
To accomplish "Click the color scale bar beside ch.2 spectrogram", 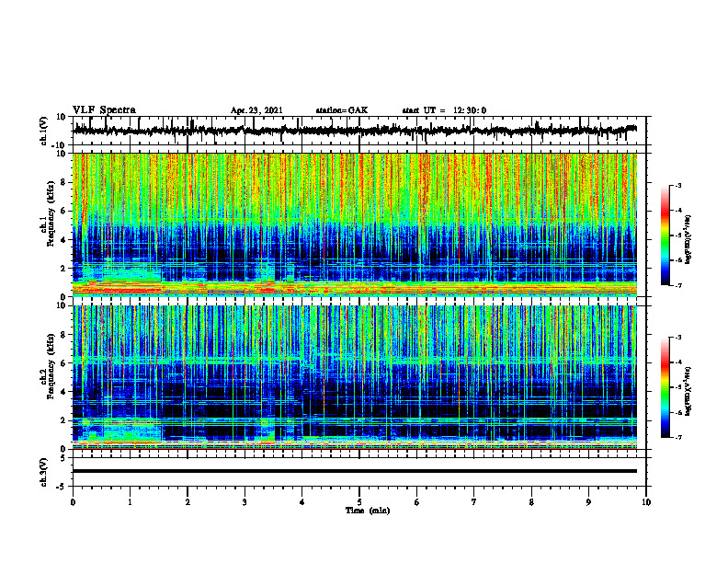I will coord(665,387).
